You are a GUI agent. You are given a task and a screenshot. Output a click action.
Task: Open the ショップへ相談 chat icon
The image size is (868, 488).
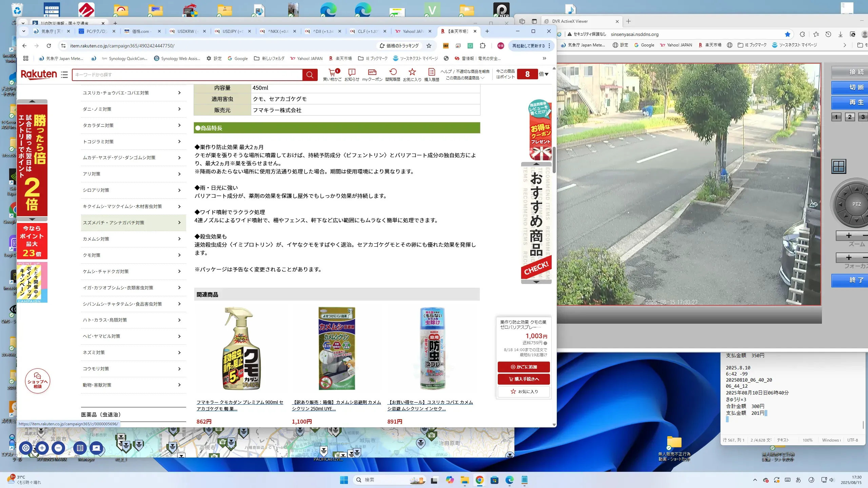click(38, 381)
